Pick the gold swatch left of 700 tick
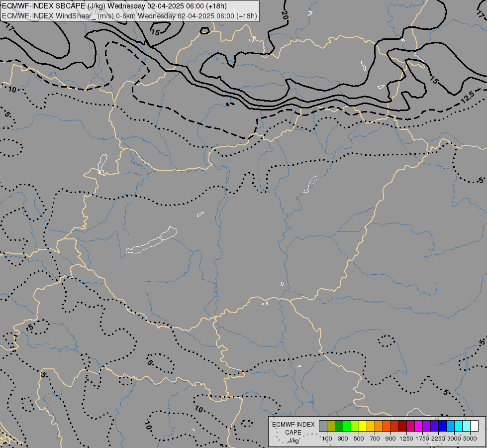This screenshot has height=448, width=487. coord(371,426)
